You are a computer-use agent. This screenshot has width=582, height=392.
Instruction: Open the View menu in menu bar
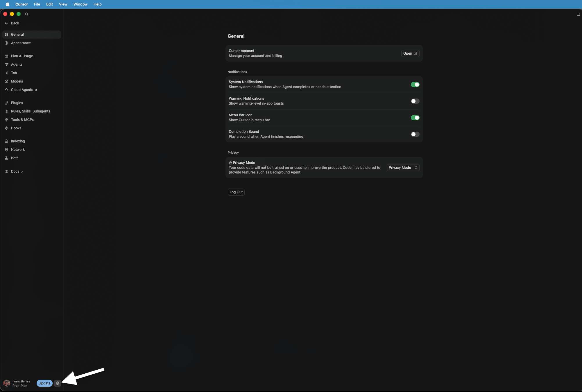click(x=63, y=4)
